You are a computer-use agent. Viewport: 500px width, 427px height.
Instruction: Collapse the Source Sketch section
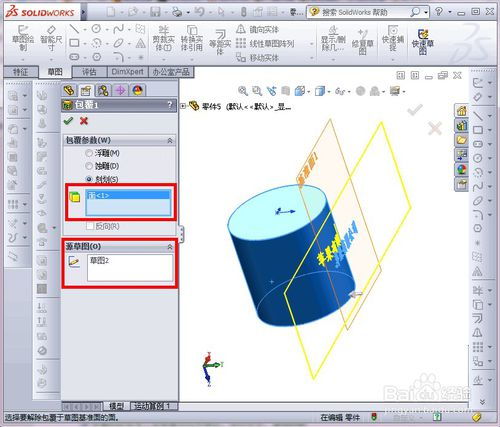click(x=170, y=247)
